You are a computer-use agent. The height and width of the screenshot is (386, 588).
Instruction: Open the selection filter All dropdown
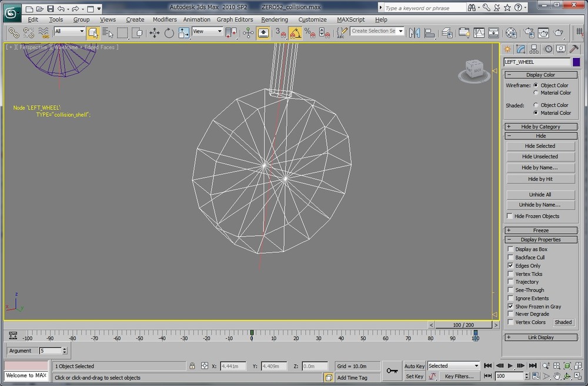[x=69, y=31]
